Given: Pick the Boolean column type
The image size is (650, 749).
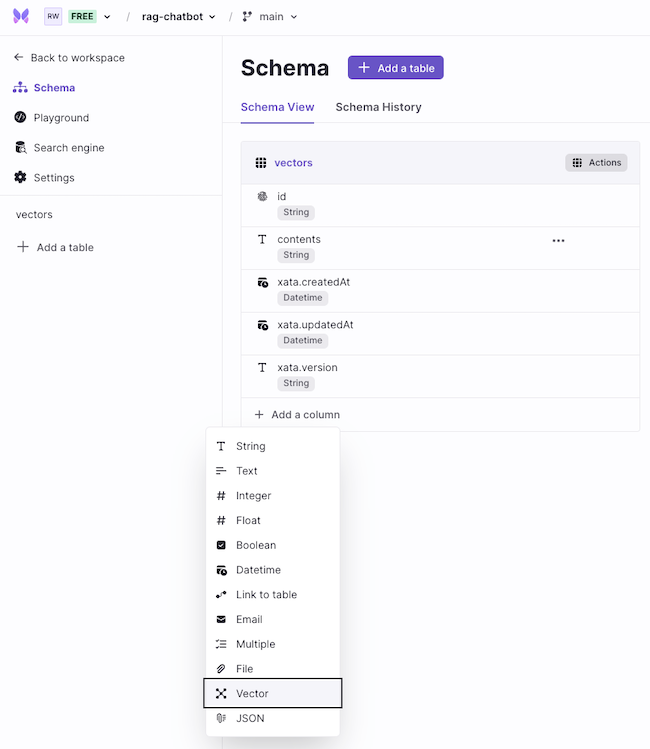Looking at the screenshot, I should (x=273, y=545).
